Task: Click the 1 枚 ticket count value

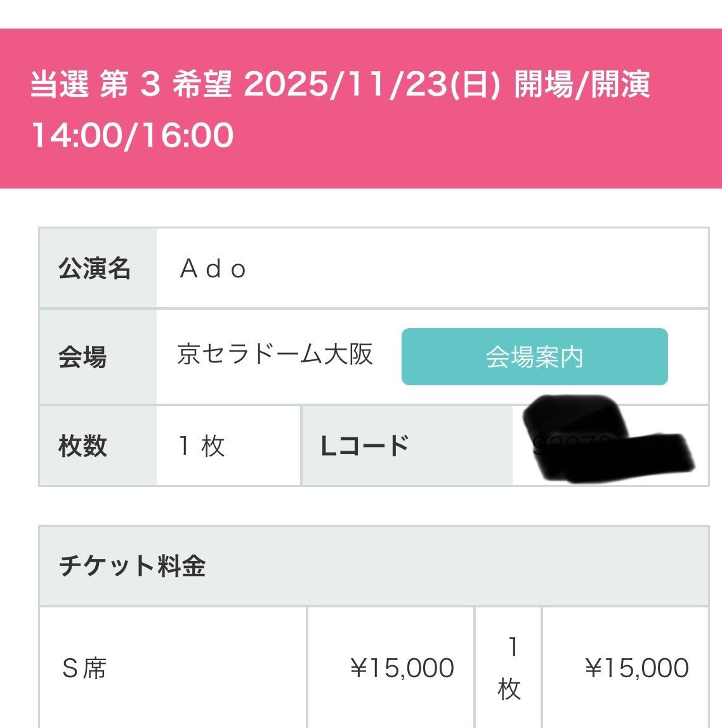Action: coord(202,446)
